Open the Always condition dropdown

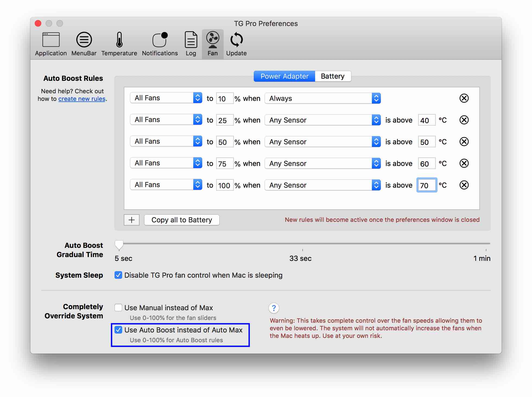tap(322, 98)
